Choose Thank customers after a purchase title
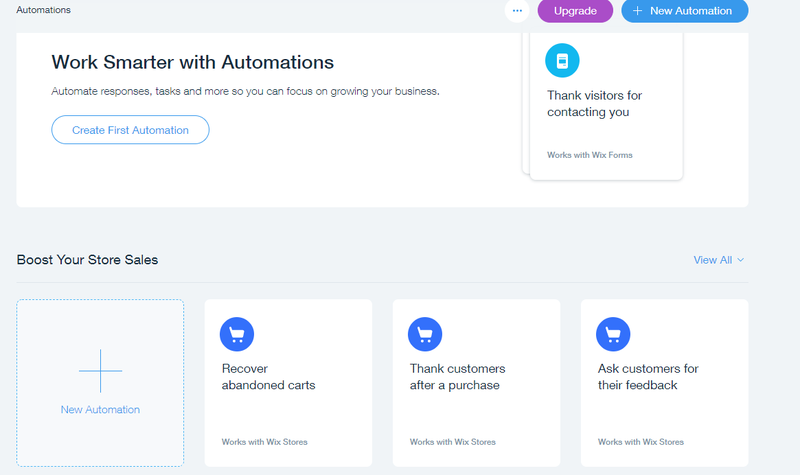 coord(457,377)
